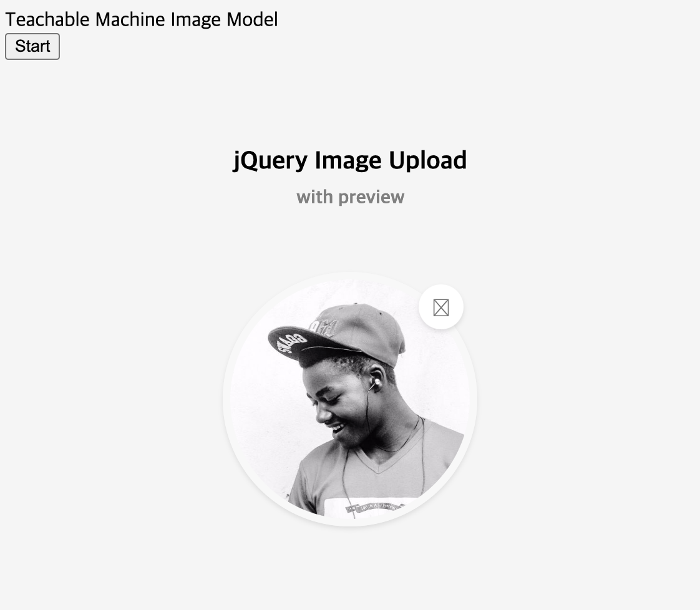700x610 pixels.
Task: Select the circular profile preview image
Action: (350, 399)
